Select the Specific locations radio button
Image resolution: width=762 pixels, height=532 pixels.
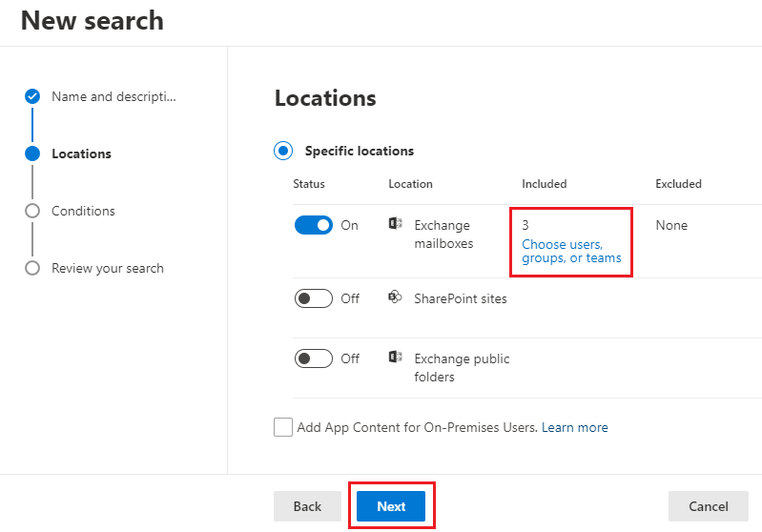[x=283, y=151]
